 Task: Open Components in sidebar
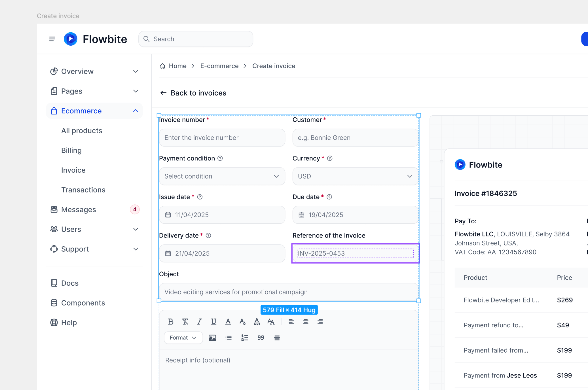coord(94,303)
